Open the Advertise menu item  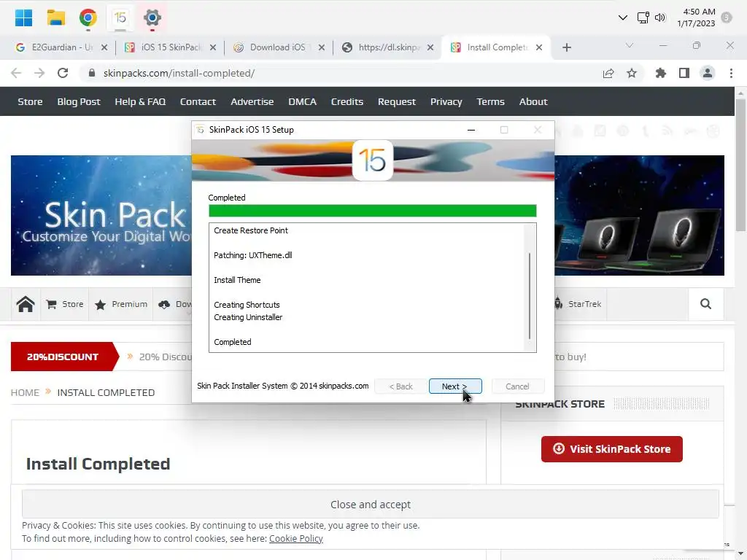pos(252,102)
